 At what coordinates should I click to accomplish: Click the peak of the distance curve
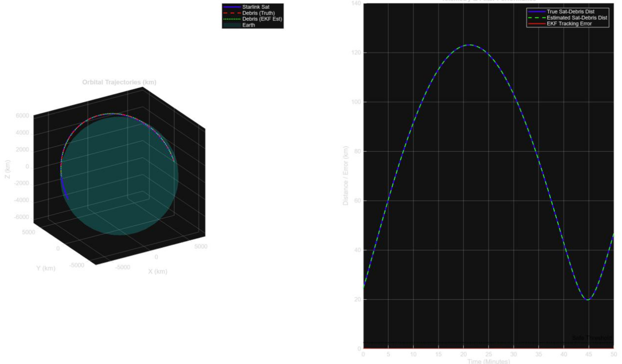[x=469, y=45]
